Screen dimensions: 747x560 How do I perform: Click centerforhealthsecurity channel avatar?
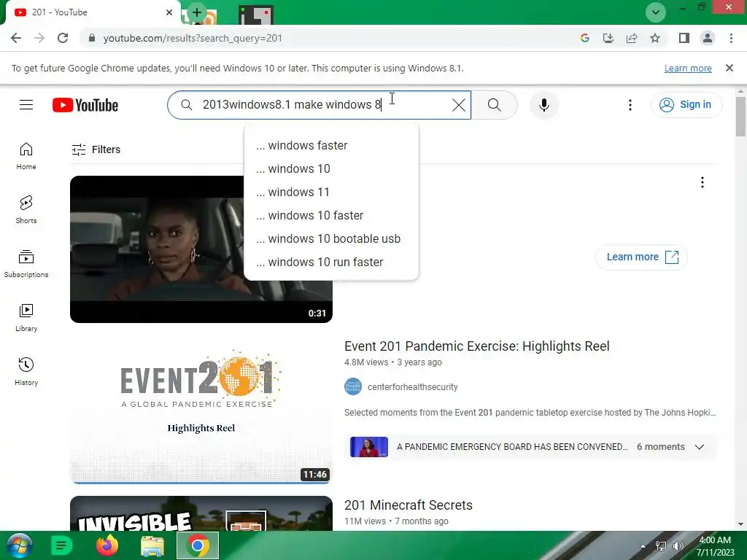pos(353,386)
